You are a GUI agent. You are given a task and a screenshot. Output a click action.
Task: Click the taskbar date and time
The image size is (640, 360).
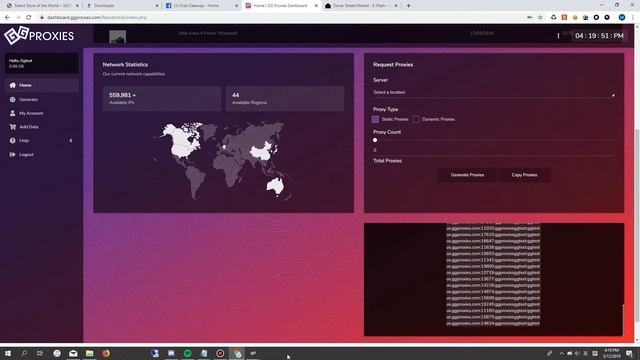click(611, 353)
